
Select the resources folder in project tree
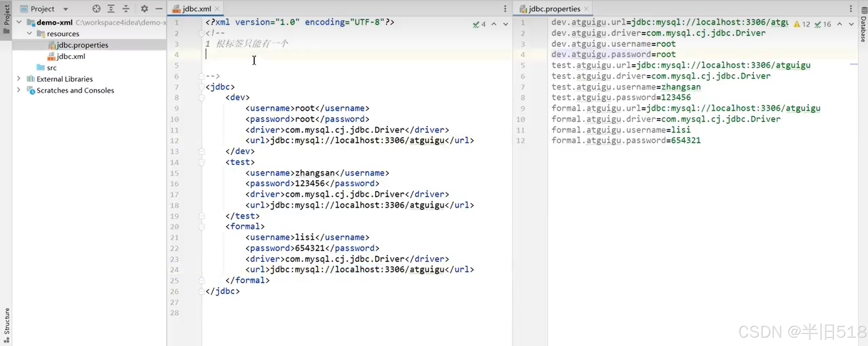[63, 34]
